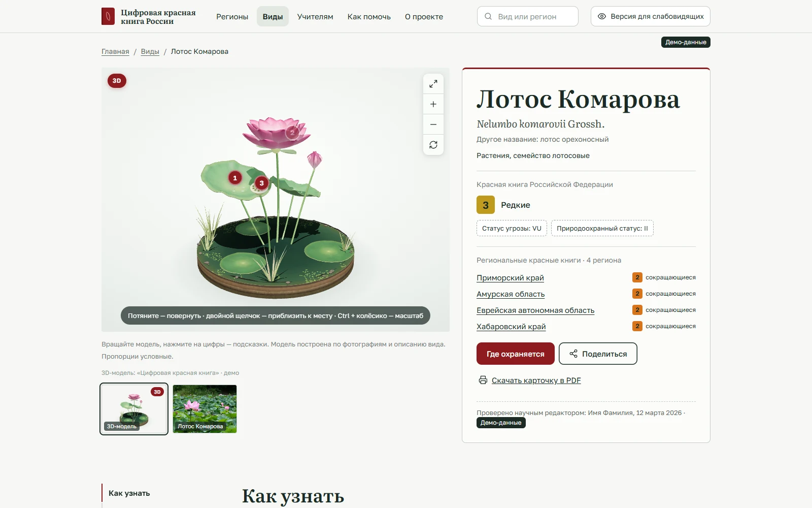Viewport: 812px width, 508px height.
Task: Open Приморский край regional link
Action: [510, 278]
